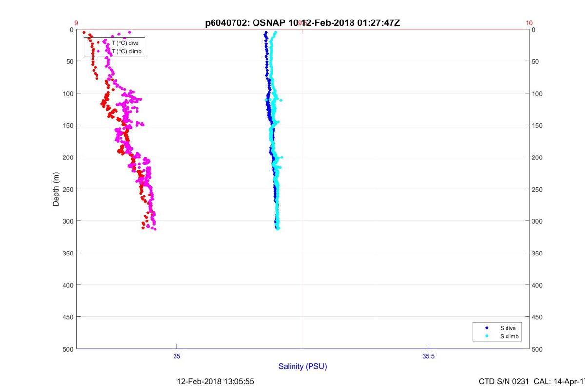Click the cyan S climb legend marker
The height and width of the screenshot is (392, 585).
(487, 336)
